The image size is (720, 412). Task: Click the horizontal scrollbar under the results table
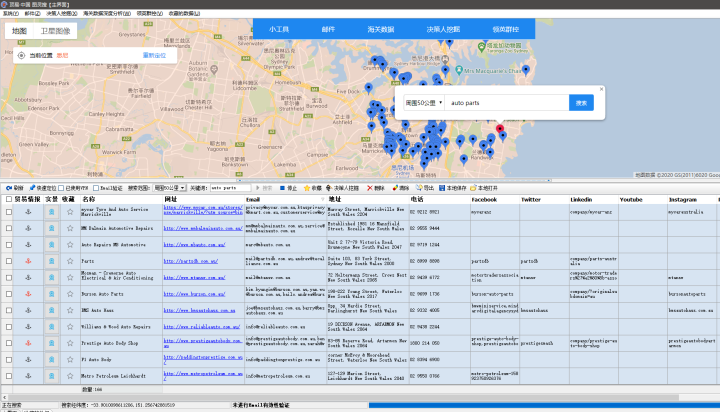pos(343,397)
